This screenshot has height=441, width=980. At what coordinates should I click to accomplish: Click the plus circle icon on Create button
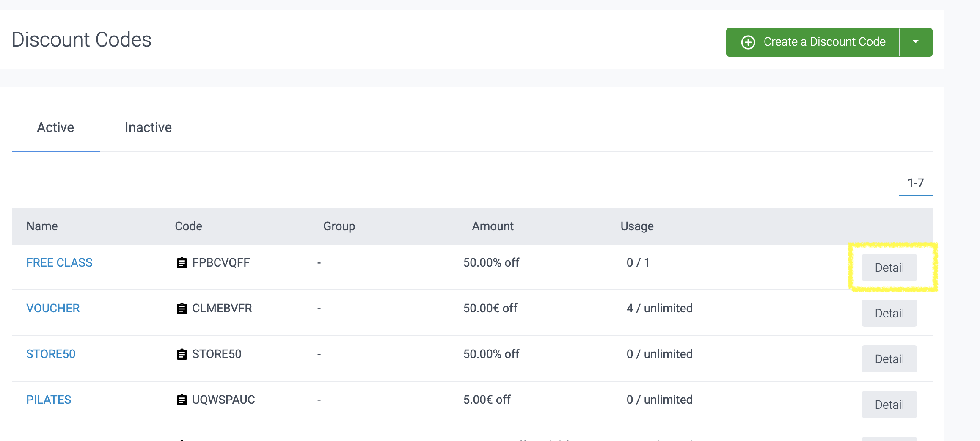748,42
